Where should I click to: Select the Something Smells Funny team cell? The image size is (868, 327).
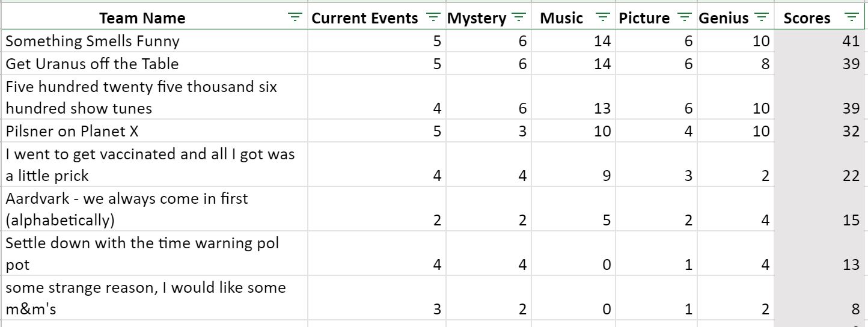[x=93, y=41]
